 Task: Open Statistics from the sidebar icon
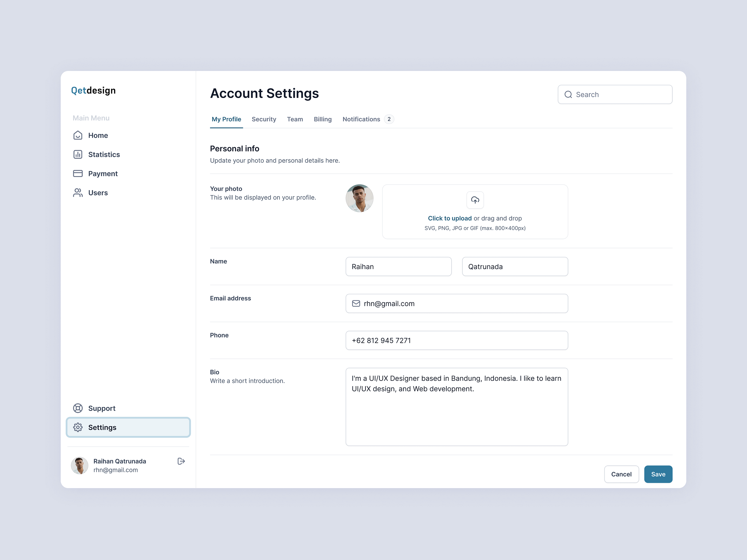click(x=78, y=154)
